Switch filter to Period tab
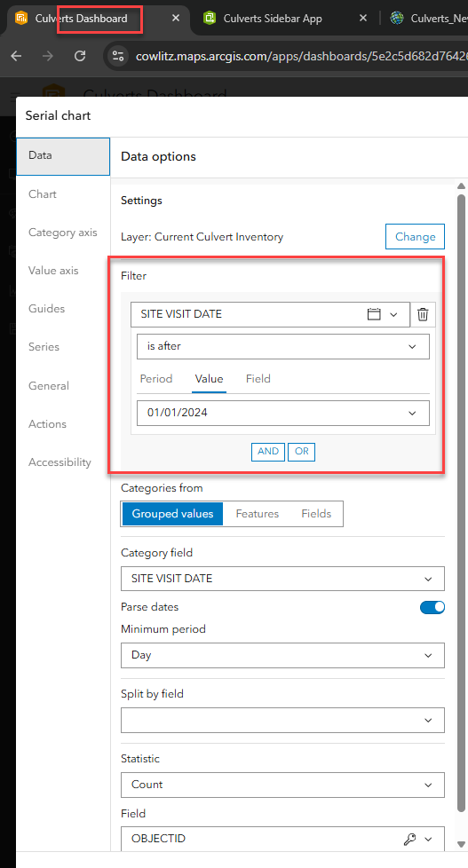 [x=156, y=379]
